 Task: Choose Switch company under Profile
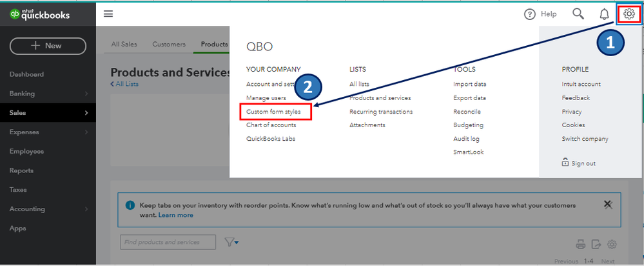coord(585,139)
